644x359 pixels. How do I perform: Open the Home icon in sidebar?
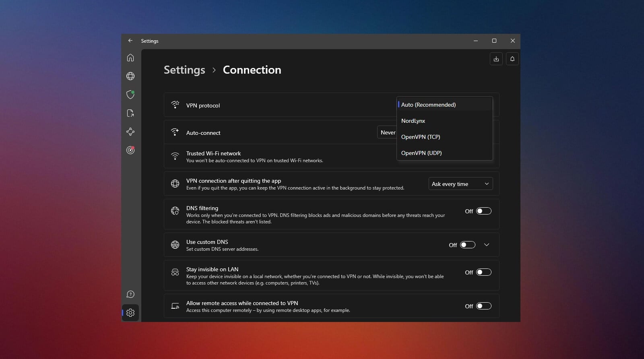tap(130, 58)
